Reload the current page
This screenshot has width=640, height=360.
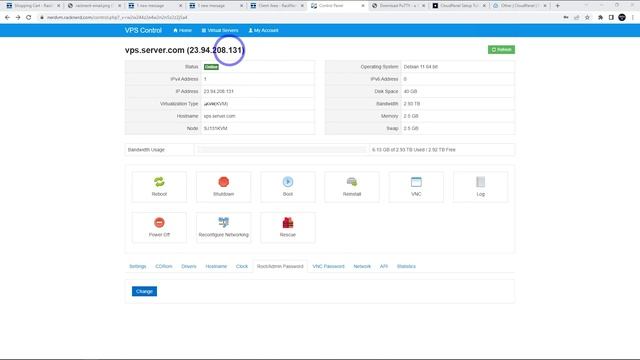coord(29,18)
